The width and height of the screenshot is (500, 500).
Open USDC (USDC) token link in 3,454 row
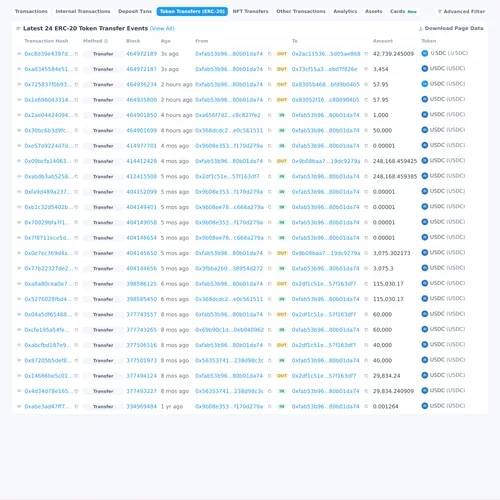point(447,68)
